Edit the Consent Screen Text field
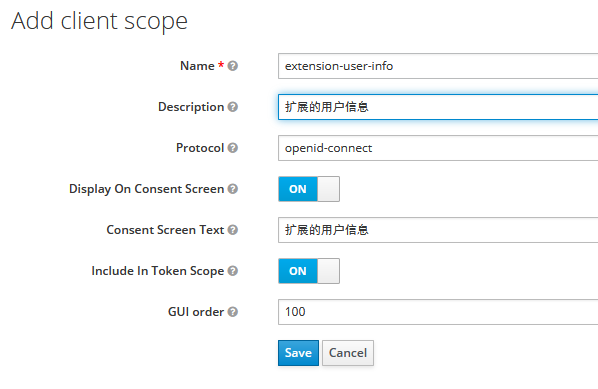 point(438,230)
